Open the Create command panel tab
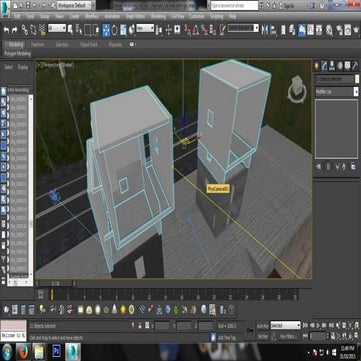Image resolution: width=361 pixels, height=361 pixels. tap(316, 66)
